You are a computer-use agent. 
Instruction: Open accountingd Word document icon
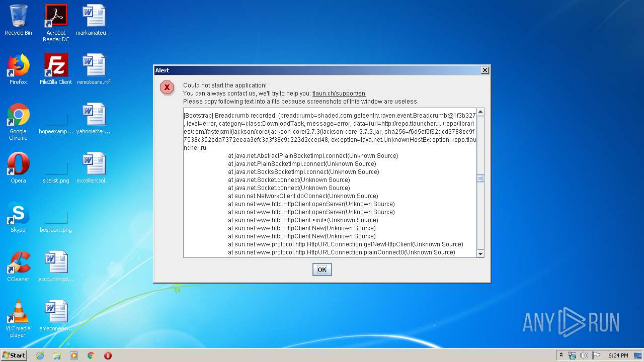point(56,266)
